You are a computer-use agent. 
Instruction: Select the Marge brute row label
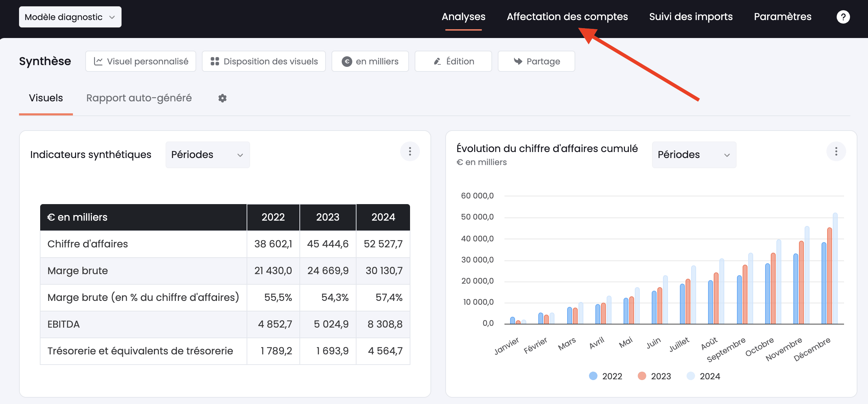point(77,271)
